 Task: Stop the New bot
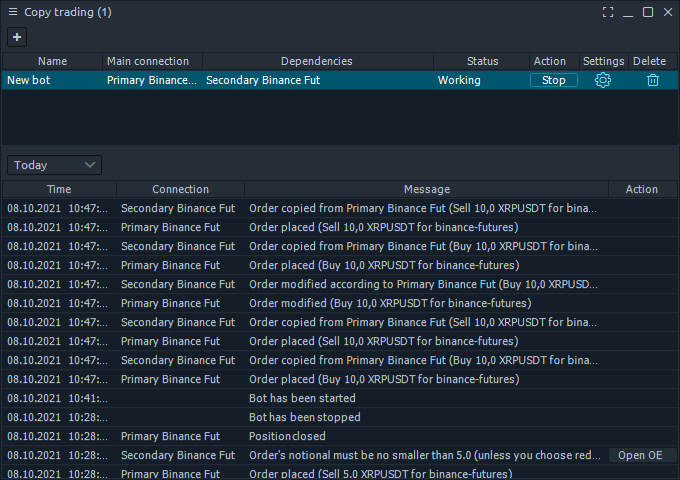coord(554,80)
